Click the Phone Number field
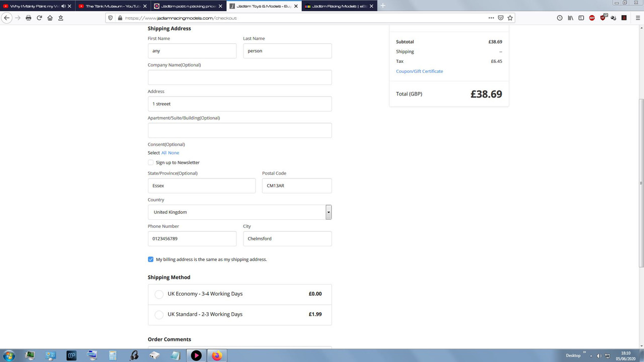 point(192,239)
